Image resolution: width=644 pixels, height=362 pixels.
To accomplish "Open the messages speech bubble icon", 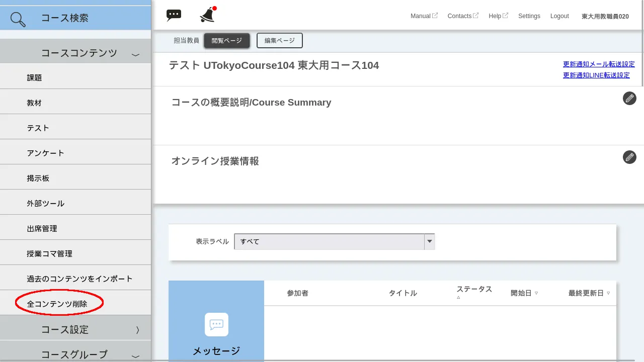I will [174, 15].
